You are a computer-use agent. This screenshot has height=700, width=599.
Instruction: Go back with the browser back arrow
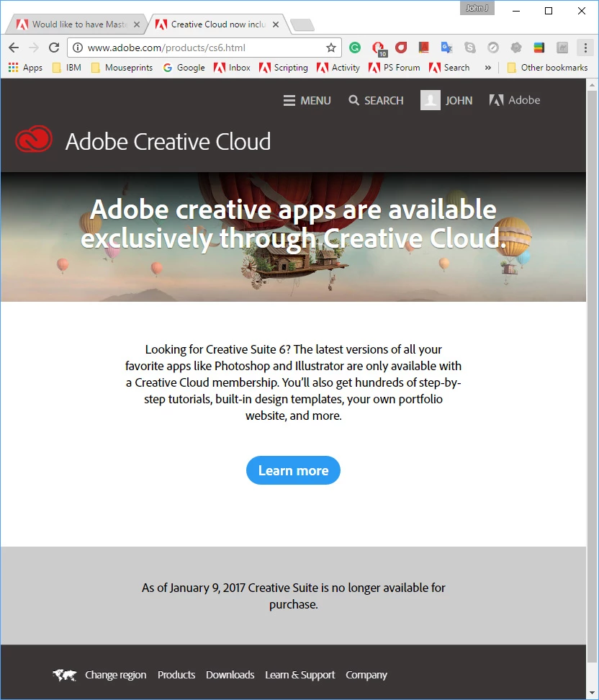(14, 48)
